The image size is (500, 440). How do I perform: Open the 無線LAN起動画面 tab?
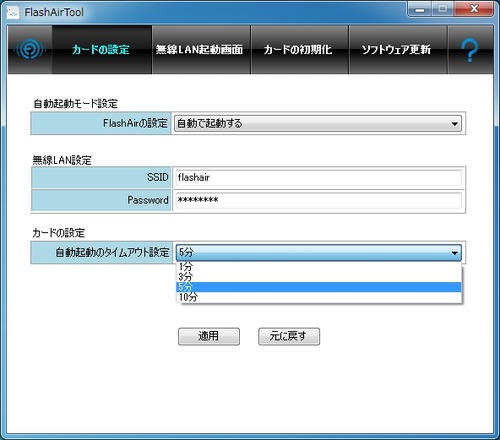201,49
